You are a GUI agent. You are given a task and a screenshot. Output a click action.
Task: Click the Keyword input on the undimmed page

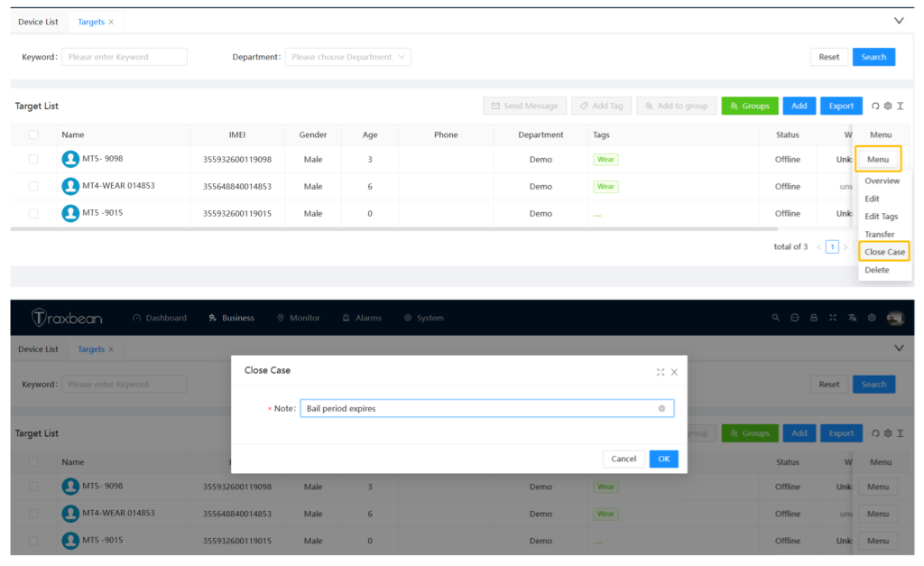[x=125, y=57]
